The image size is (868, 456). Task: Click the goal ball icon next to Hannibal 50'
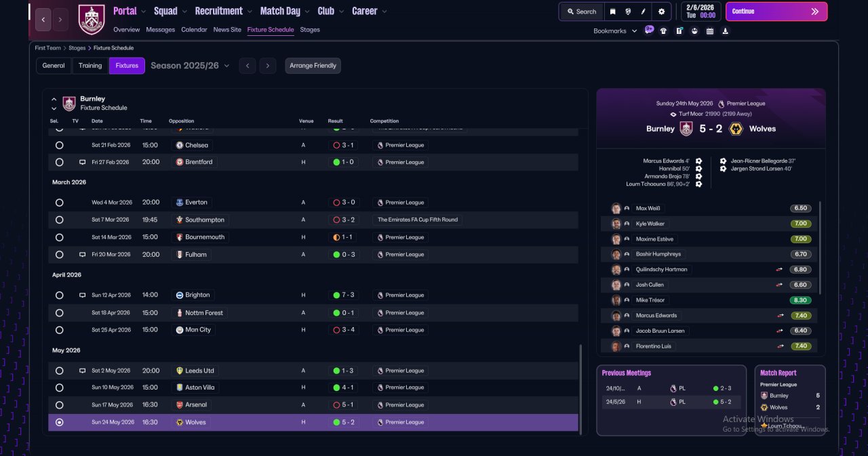click(x=698, y=169)
